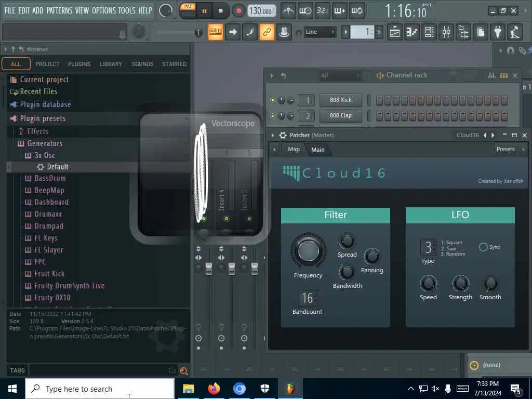Toggle last step of 808 Clap

[x=504, y=116]
